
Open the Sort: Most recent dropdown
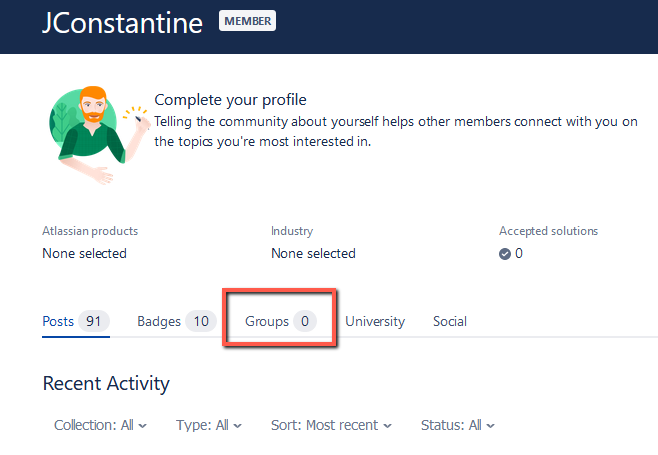point(331,425)
